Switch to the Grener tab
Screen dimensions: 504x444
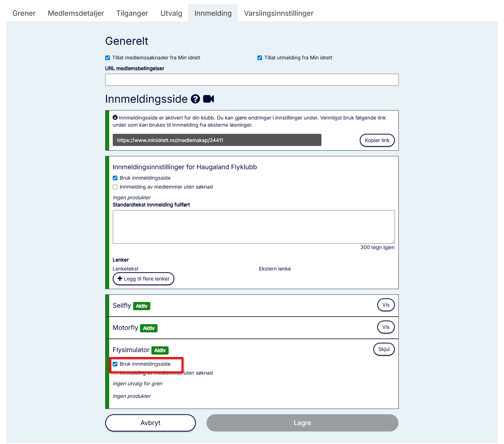tap(24, 14)
